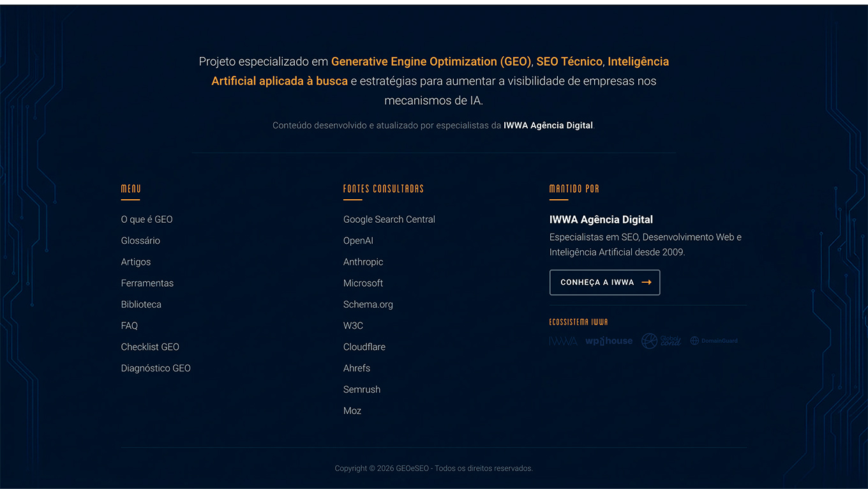Go to Glossário in the footer menu
The width and height of the screenshot is (868, 489).
click(x=140, y=241)
